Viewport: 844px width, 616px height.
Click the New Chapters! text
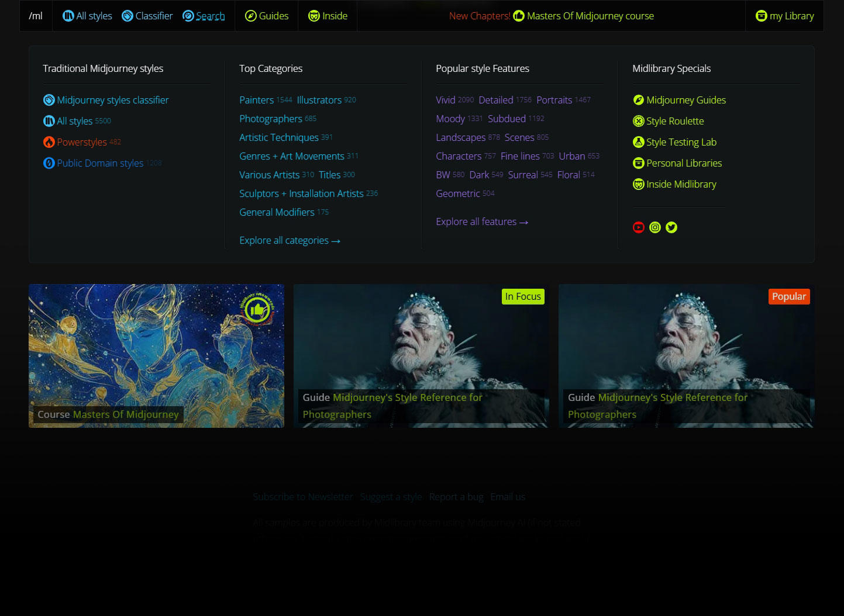[480, 16]
